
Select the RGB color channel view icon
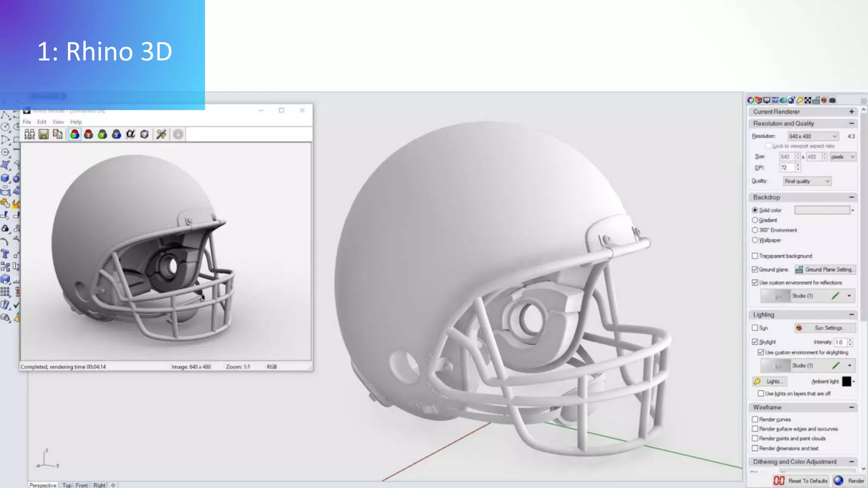[x=75, y=134]
